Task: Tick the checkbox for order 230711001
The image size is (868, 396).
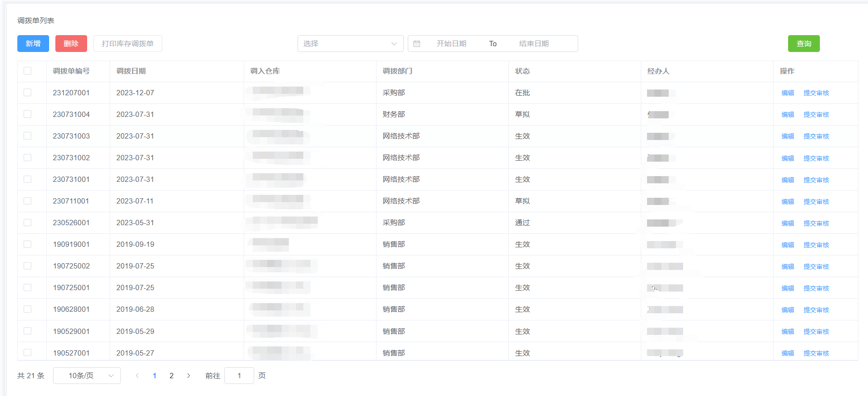Action: coord(27,201)
